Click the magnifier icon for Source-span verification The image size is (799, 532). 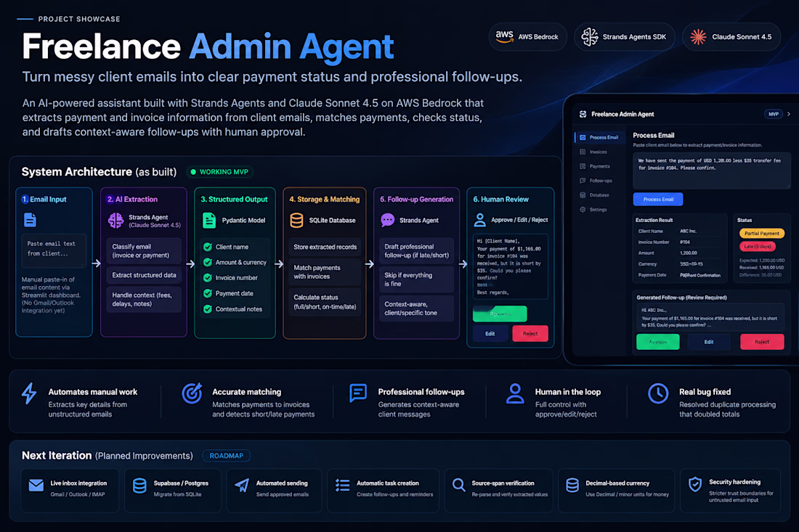pyautogui.click(x=458, y=486)
